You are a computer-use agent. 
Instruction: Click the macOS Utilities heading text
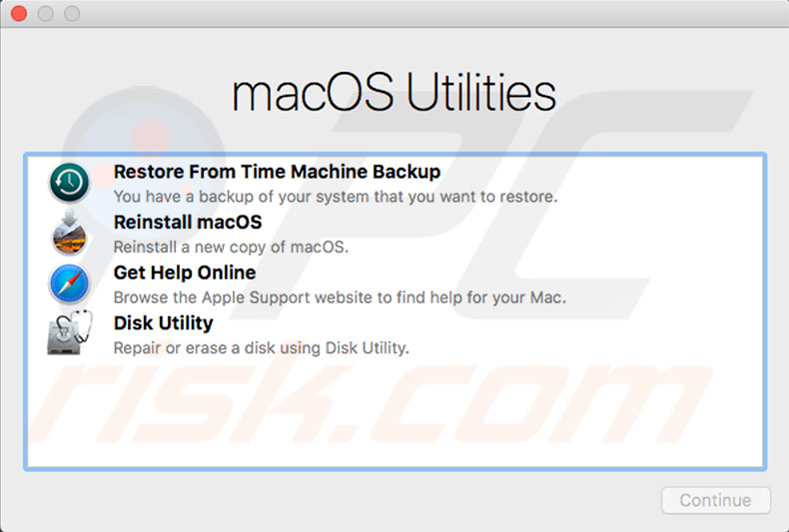tap(394, 94)
